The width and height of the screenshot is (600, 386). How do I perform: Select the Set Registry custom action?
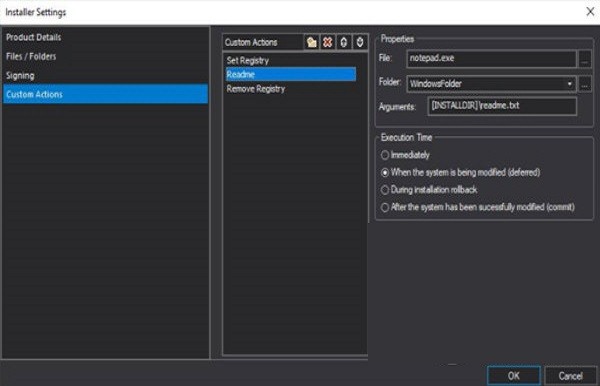coord(291,60)
